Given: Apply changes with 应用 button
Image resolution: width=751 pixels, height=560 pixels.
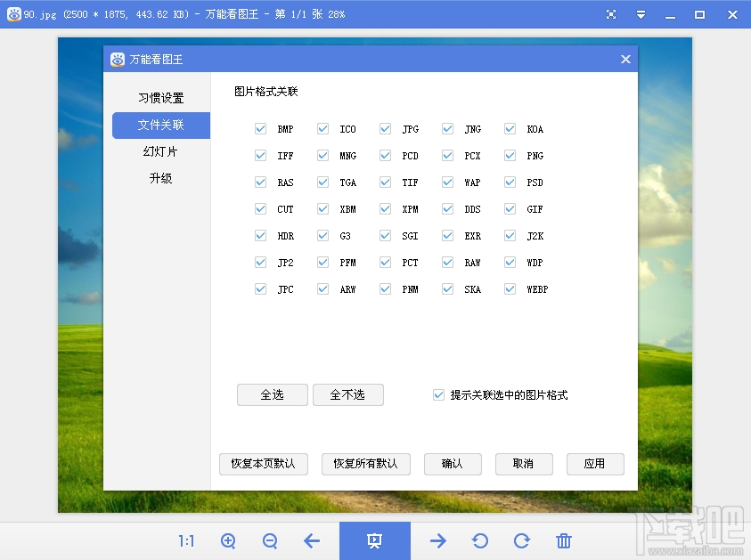Looking at the screenshot, I should coord(595,464).
